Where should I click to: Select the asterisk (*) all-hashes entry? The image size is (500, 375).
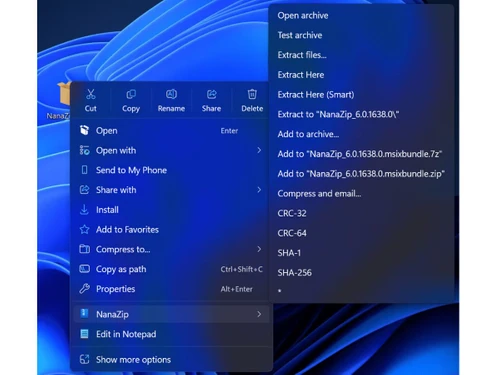pos(361,291)
